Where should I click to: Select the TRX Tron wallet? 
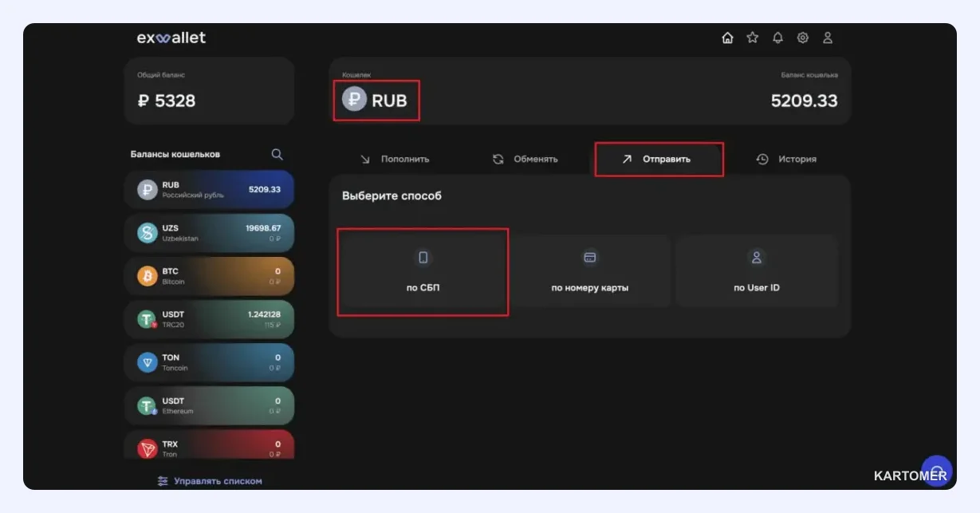(x=209, y=445)
